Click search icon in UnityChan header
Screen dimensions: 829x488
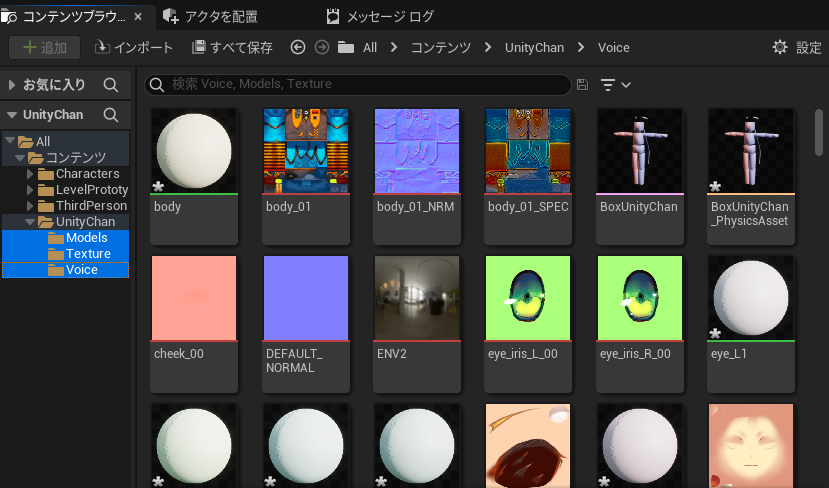click(x=110, y=115)
